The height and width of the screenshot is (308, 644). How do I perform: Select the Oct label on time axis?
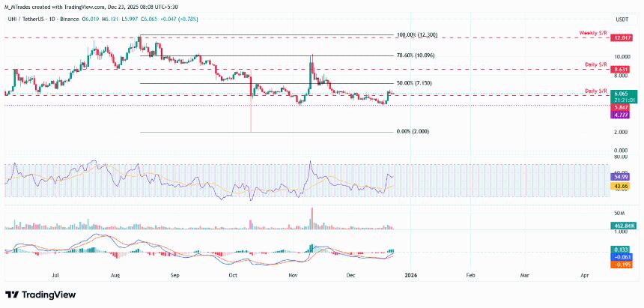click(x=233, y=277)
